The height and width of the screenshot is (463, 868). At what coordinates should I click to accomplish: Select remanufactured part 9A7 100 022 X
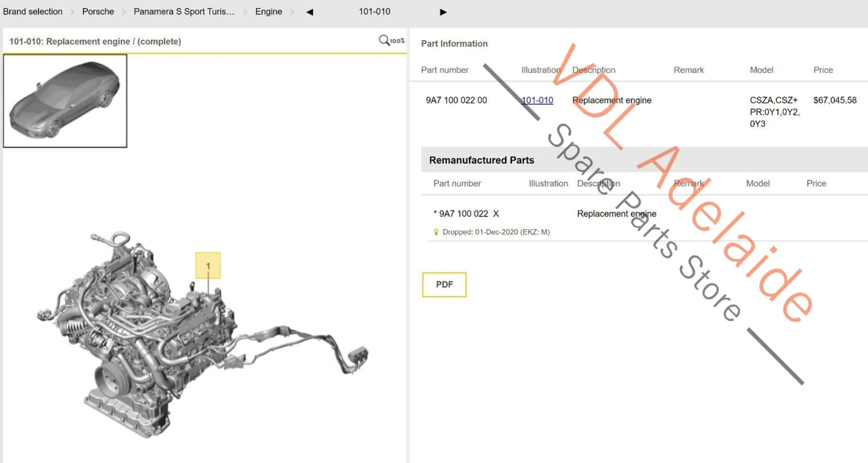tap(466, 213)
